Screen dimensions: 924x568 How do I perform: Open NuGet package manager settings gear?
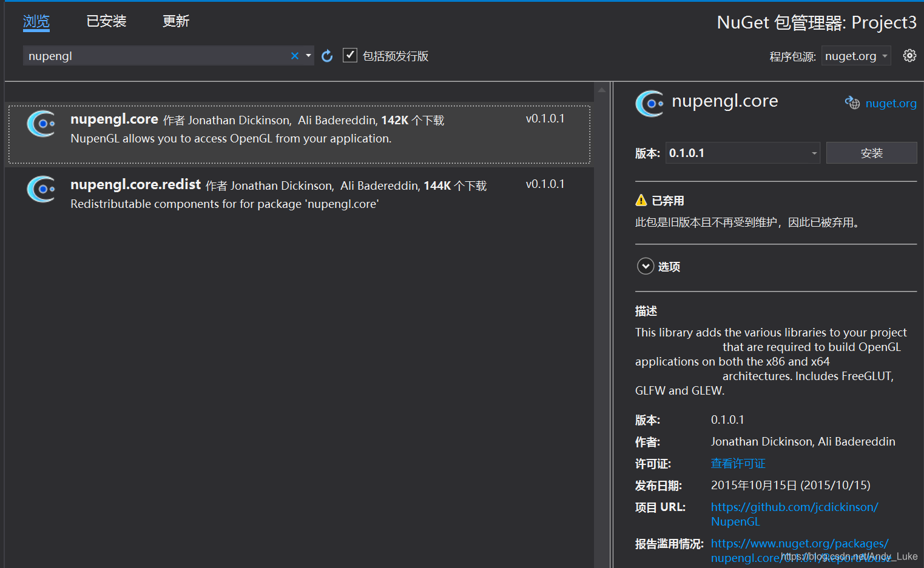pos(909,56)
